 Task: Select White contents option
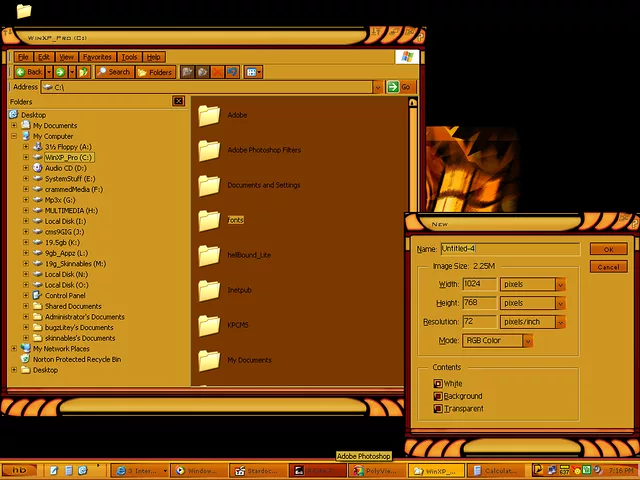(x=438, y=384)
